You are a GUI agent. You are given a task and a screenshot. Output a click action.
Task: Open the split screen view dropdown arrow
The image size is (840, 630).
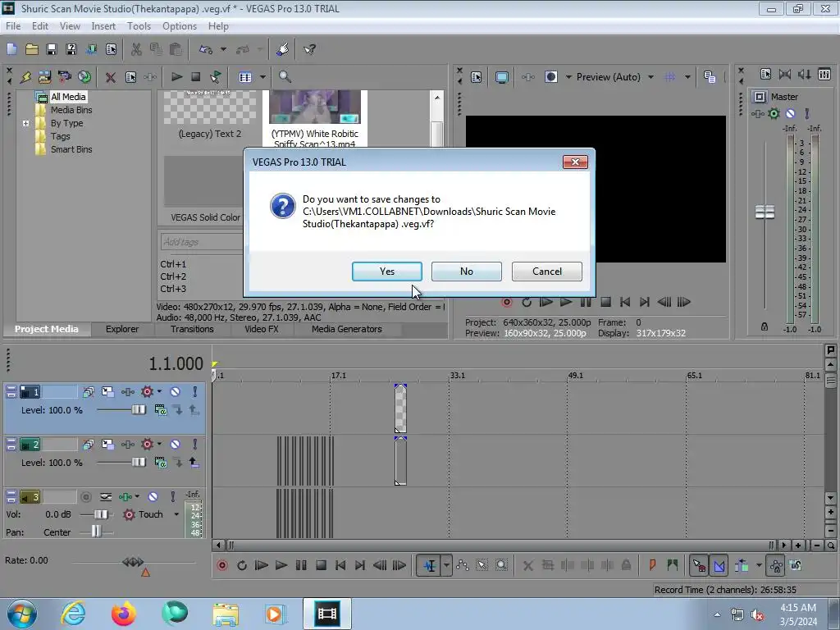tap(568, 77)
